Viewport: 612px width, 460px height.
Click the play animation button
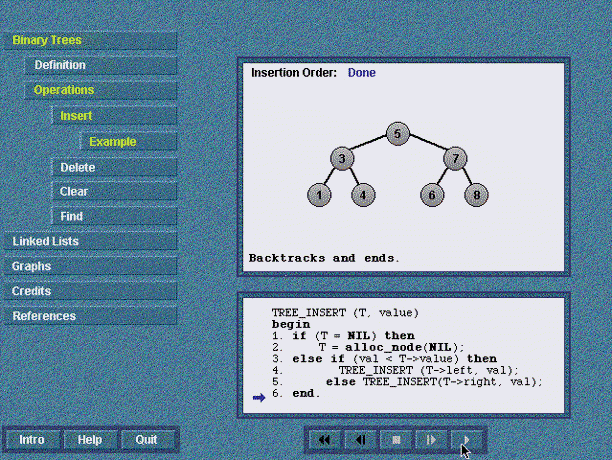(467, 440)
